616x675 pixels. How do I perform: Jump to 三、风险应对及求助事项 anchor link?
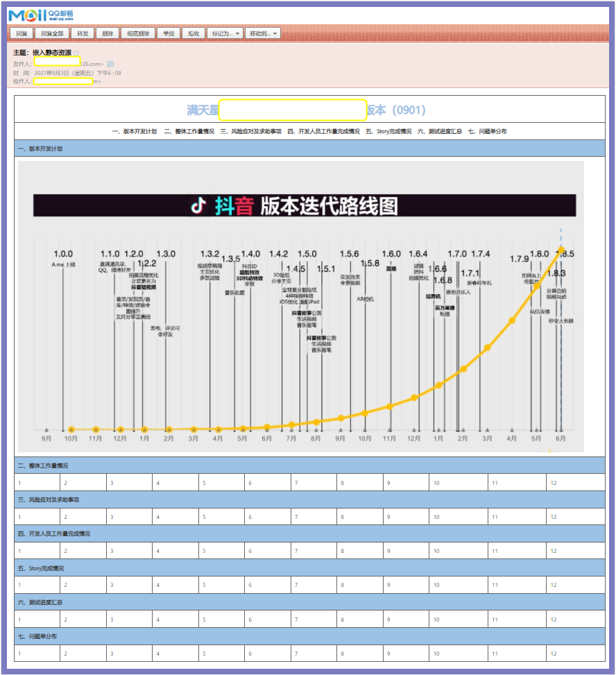click(251, 131)
